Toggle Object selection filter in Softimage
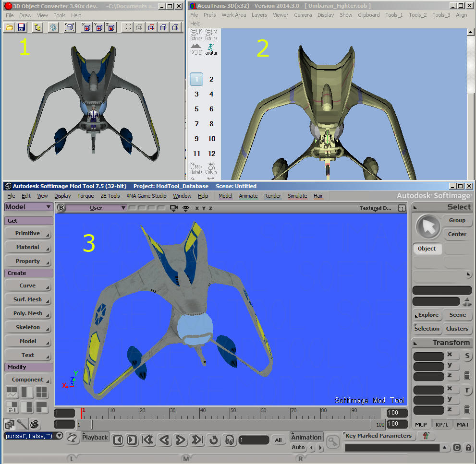This screenshot has width=476, height=464. click(427, 249)
